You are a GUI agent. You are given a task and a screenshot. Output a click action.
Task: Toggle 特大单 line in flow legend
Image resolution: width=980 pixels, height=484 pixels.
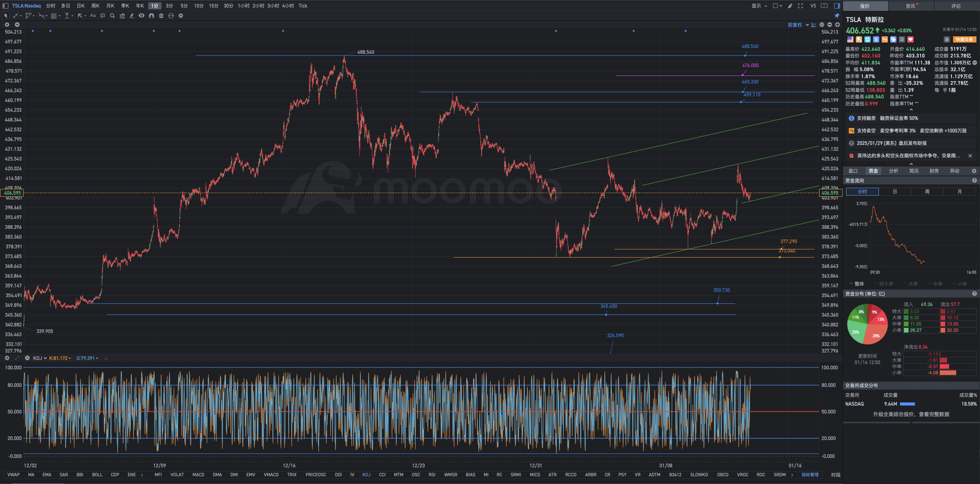pyautogui.click(x=883, y=284)
